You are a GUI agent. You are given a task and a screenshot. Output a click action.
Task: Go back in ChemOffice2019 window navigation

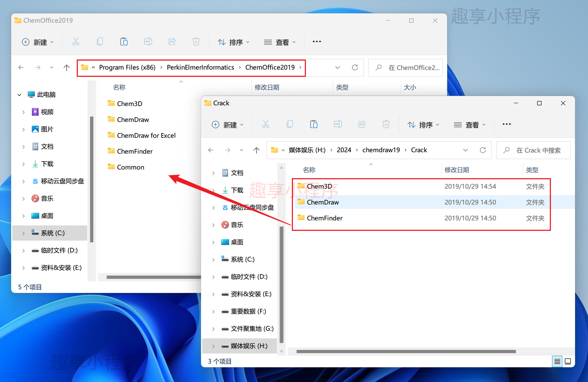[x=21, y=67]
